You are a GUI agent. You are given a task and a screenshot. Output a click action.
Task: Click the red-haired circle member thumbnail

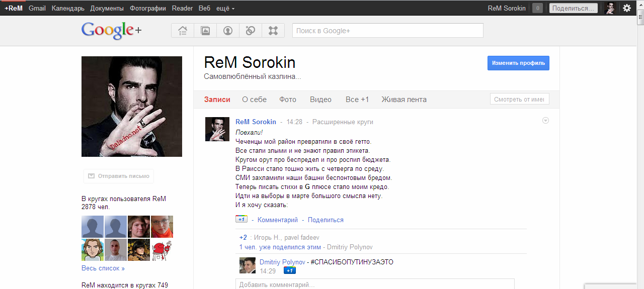tap(162, 227)
